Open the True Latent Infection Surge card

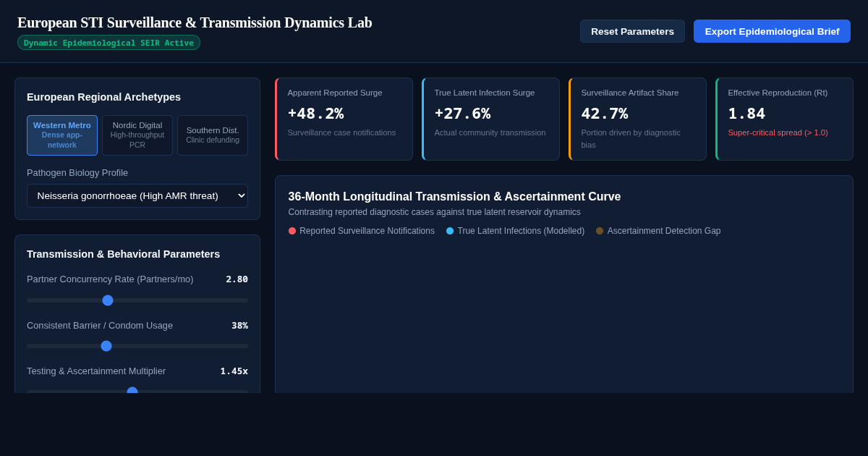pos(490,119)
